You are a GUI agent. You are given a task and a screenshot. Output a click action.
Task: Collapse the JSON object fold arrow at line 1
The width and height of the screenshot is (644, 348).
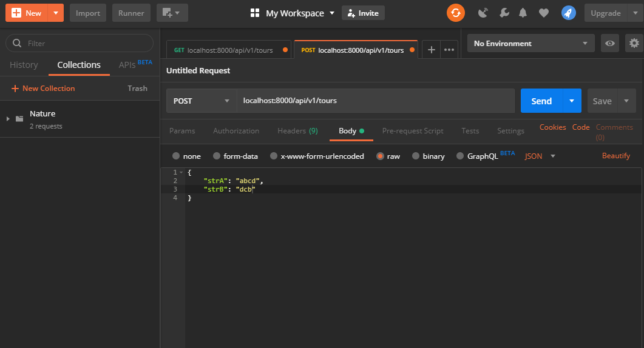181,172
